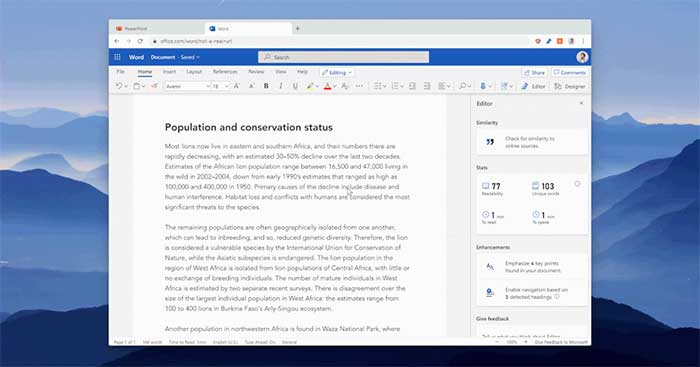Open more font options ellipsis

pyautogui.click(x=359, y=86)
